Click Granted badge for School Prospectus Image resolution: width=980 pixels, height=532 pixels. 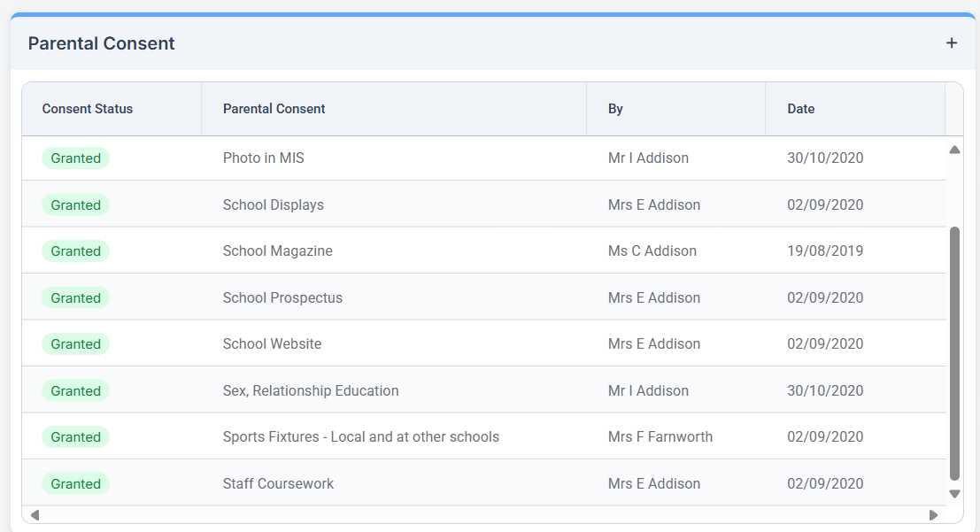75,298
